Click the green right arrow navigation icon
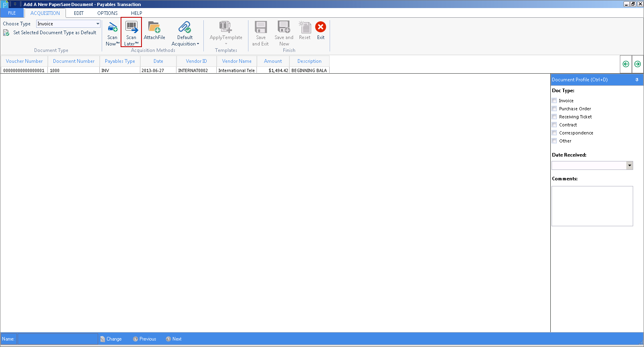The image size is (644, 347). [638, 64]
